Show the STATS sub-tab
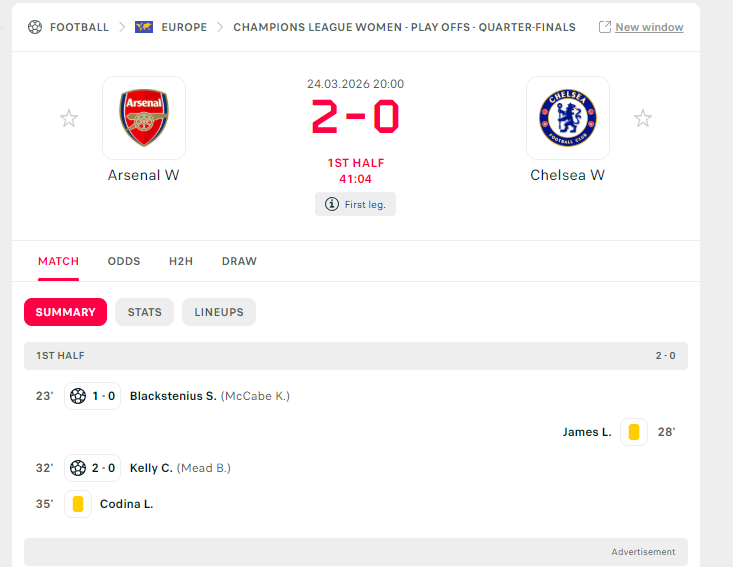 tap(145, 312)
